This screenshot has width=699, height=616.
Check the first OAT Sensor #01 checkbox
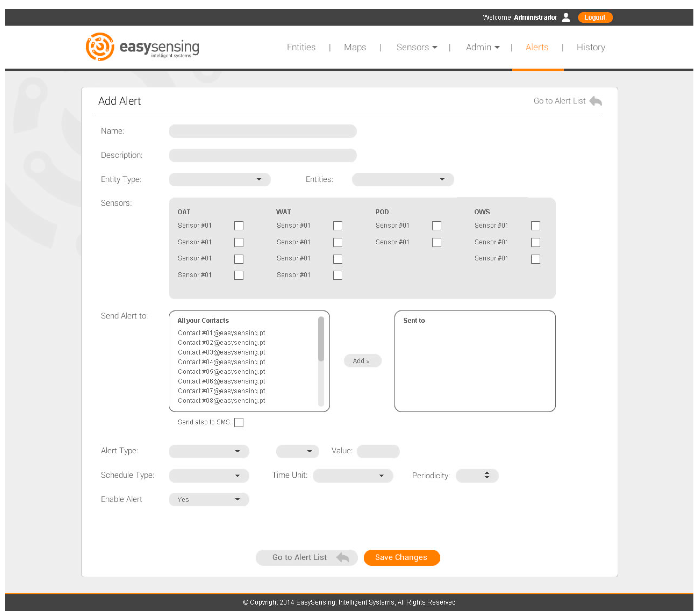(x=239, y=226)
